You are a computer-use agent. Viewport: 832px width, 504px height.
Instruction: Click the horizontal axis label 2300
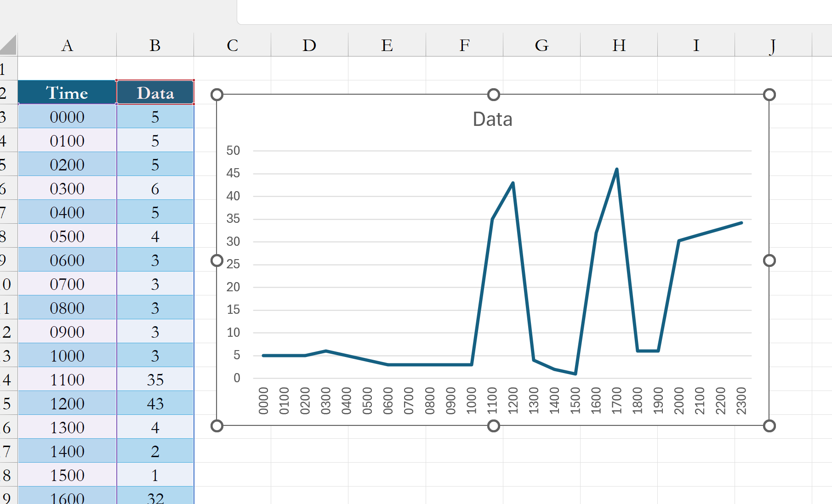point(741,401)
